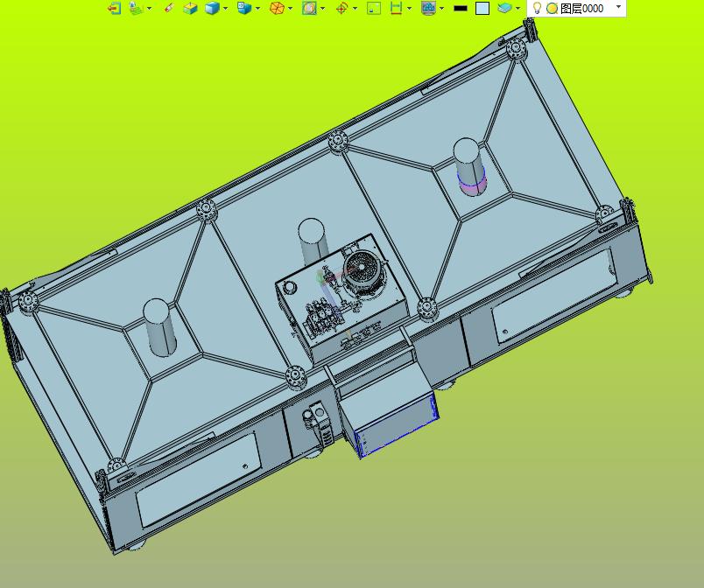Toggle the layer light bulb visibility
The image size is (704, 588).
point(537,8)
